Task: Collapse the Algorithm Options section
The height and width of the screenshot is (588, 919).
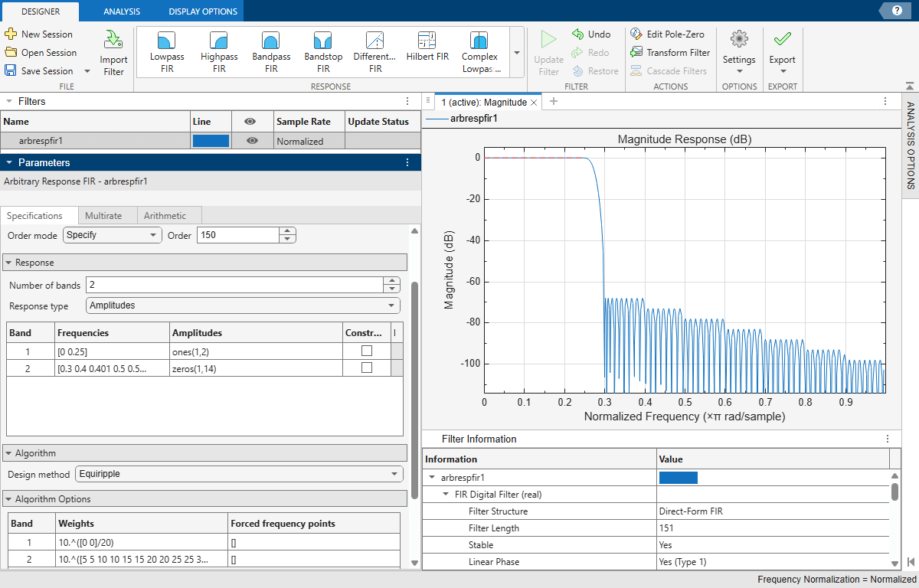Action: point(8,499)
